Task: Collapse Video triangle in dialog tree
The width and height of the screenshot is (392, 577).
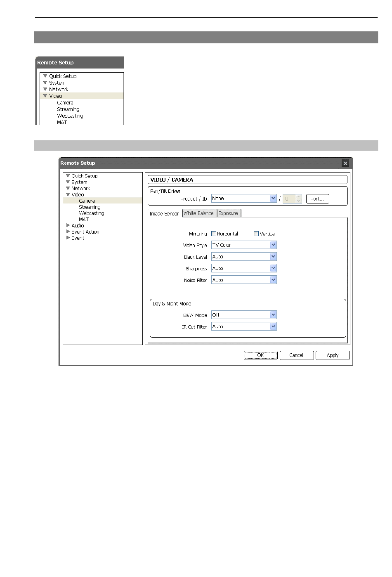Action: [68, 194]
